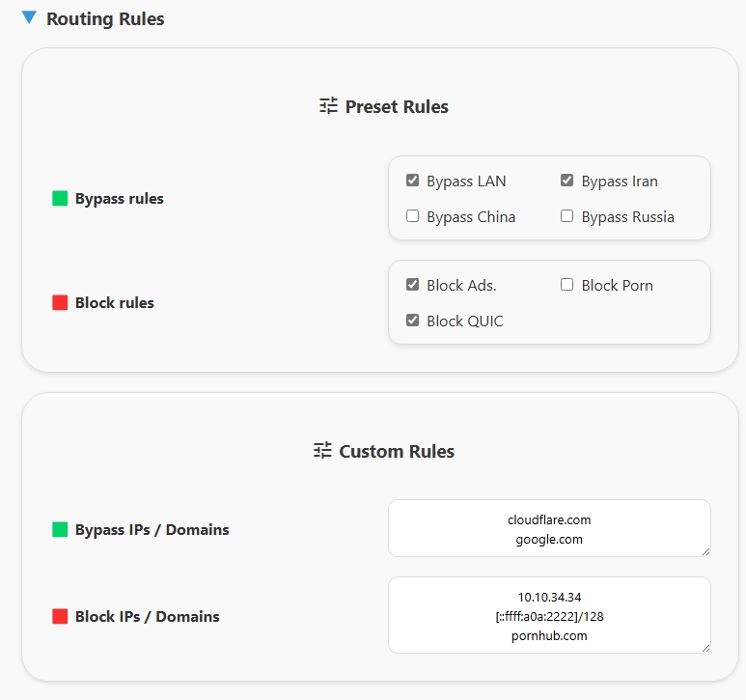
Task: Focus the Bypass IPs / Domains text area
Action: click(x=549, y=528)
